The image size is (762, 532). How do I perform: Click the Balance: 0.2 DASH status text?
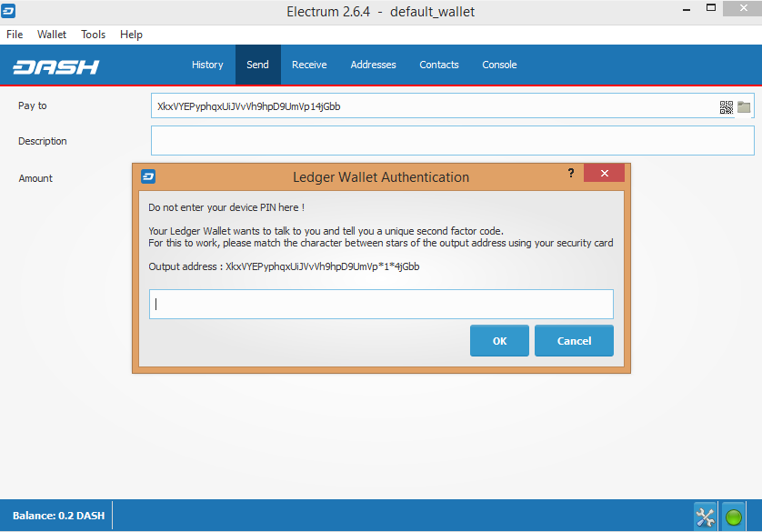pos(58,516)
